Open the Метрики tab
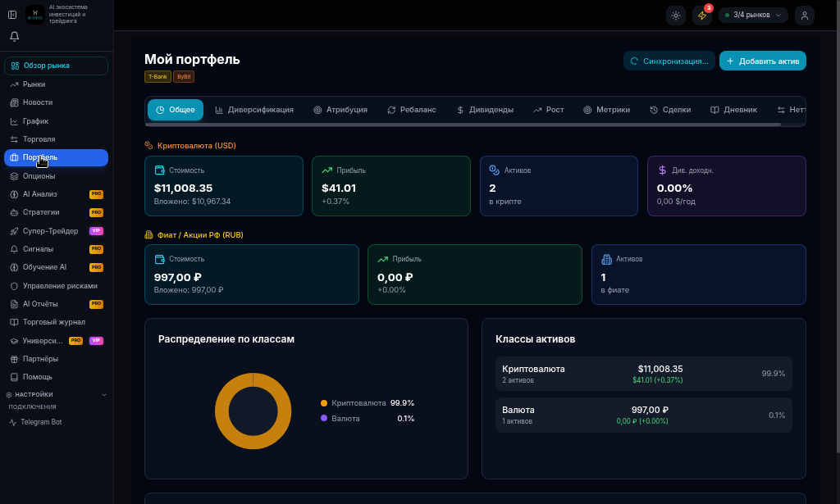The height and width of the screenshot is (504, 840). click(x=606, y=110)
